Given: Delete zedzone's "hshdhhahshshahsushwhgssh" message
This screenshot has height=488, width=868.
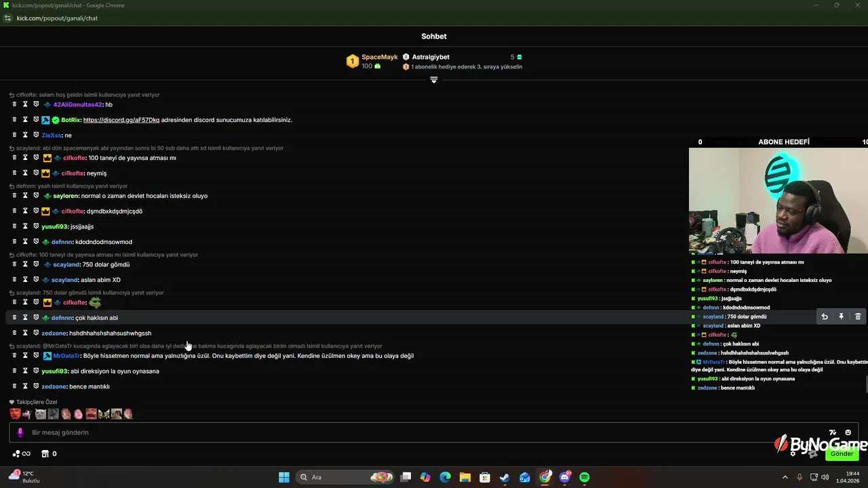Looking at the screenshot, I should [x=14, y=333].
